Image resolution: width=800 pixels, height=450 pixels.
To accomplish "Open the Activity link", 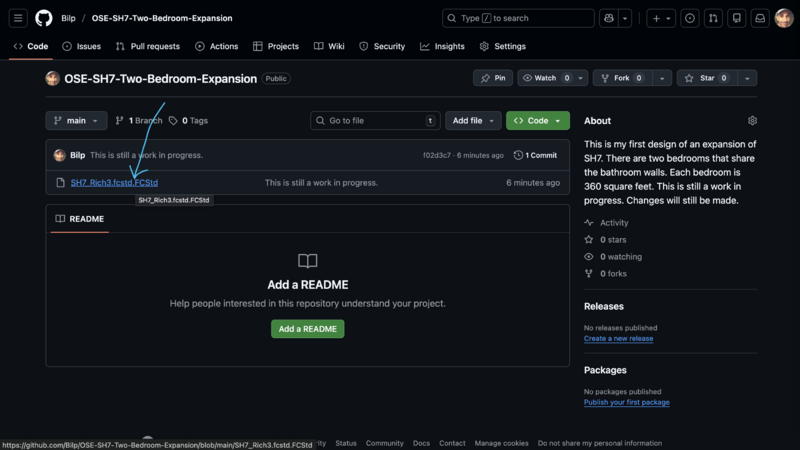I will (607, 222).
